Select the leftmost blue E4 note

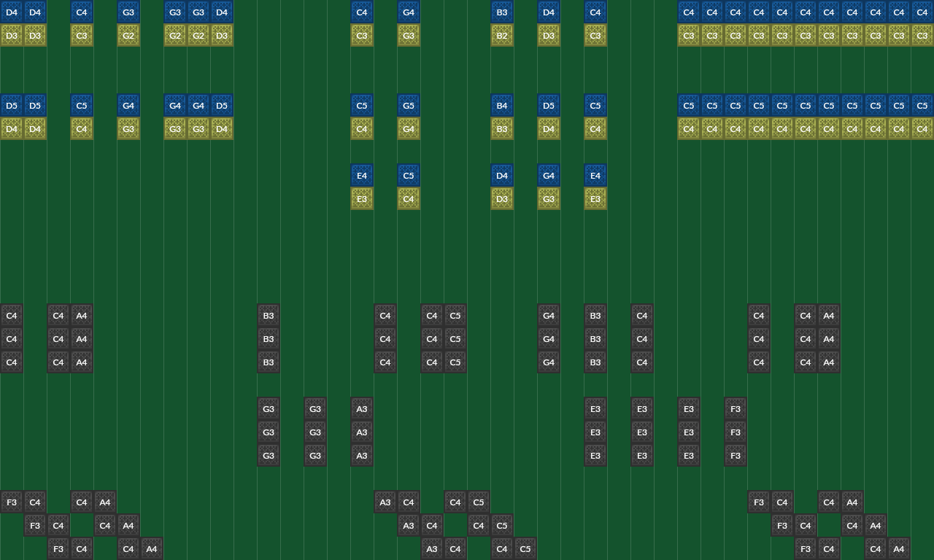point(362,175)
